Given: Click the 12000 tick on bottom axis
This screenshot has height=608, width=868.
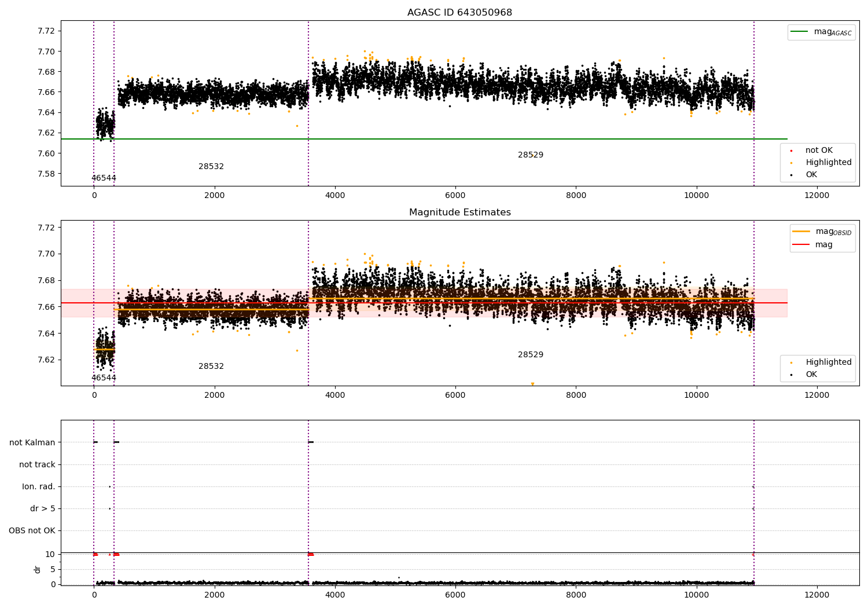Looking at the screenshot, I should pyautogui.click(x=816, y=595).
